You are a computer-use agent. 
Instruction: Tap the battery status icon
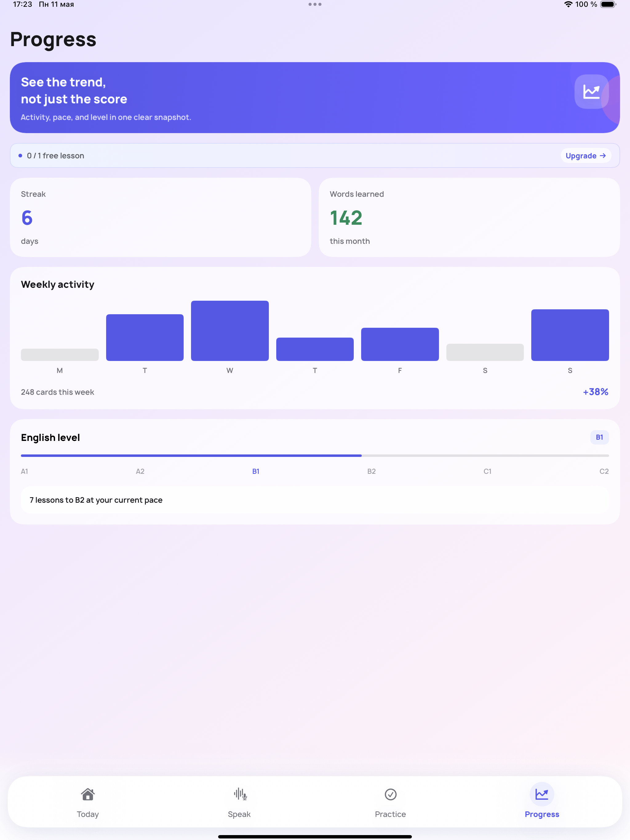point(608,4)
